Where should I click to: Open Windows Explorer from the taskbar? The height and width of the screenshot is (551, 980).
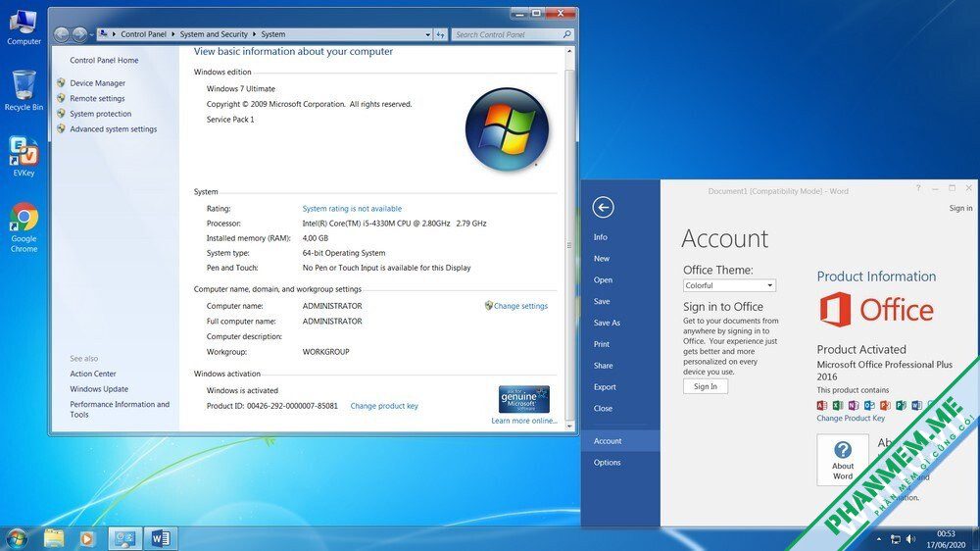click(54, 538)
